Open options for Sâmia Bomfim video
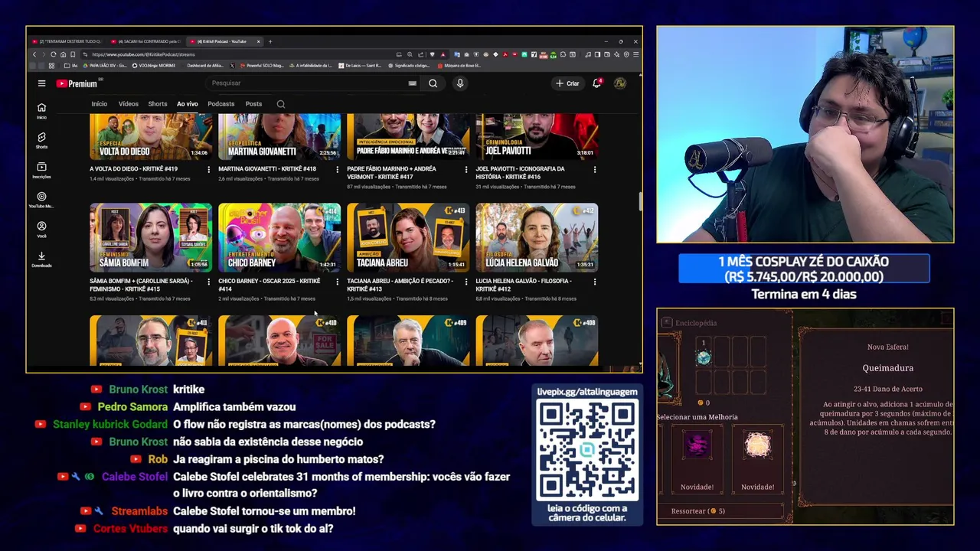The image size is (980, 551). 208,282
